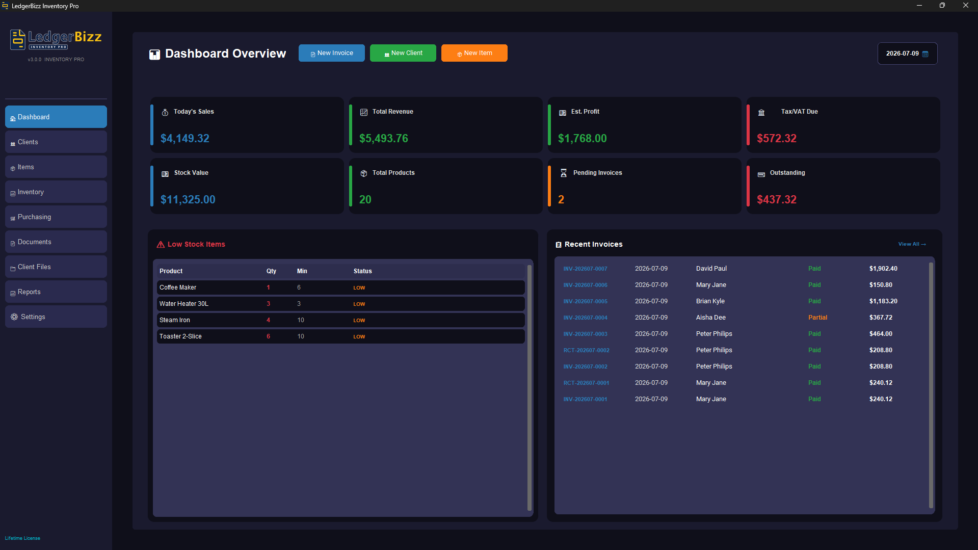Click the Dashboard Overview header icon
Image resolution: width=978 pixels, height=550 pixels.
tap(154, 54)
